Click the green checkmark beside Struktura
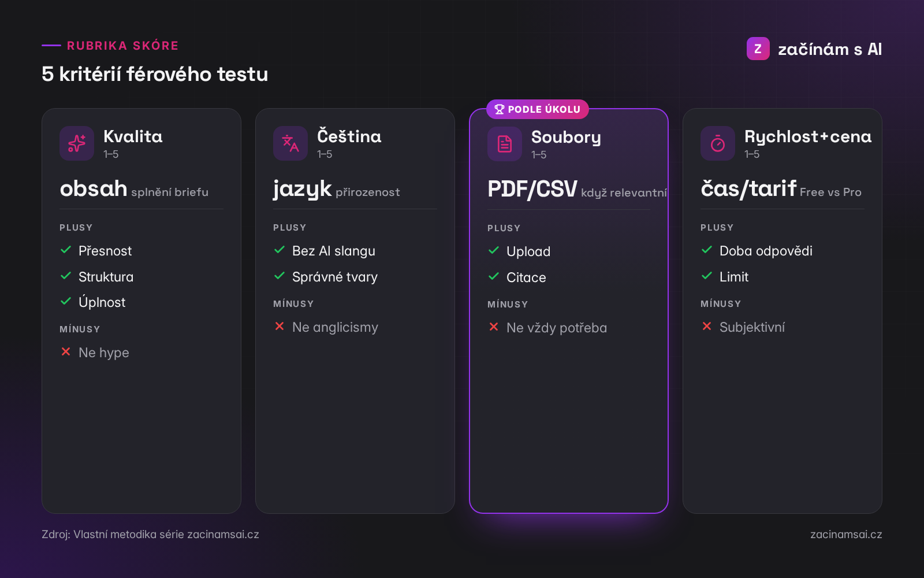924x578 pixels. tap(66, 276)
